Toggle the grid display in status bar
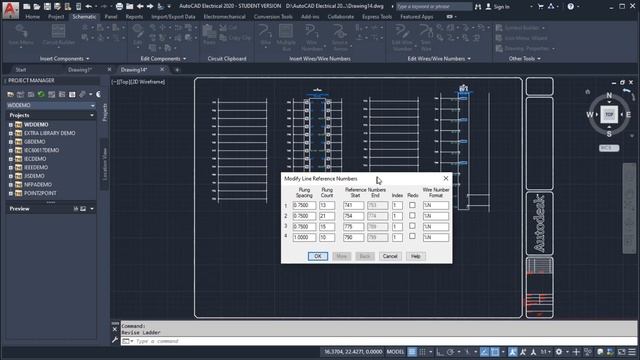This screenshot has width=640, height=360. (412, 351)
